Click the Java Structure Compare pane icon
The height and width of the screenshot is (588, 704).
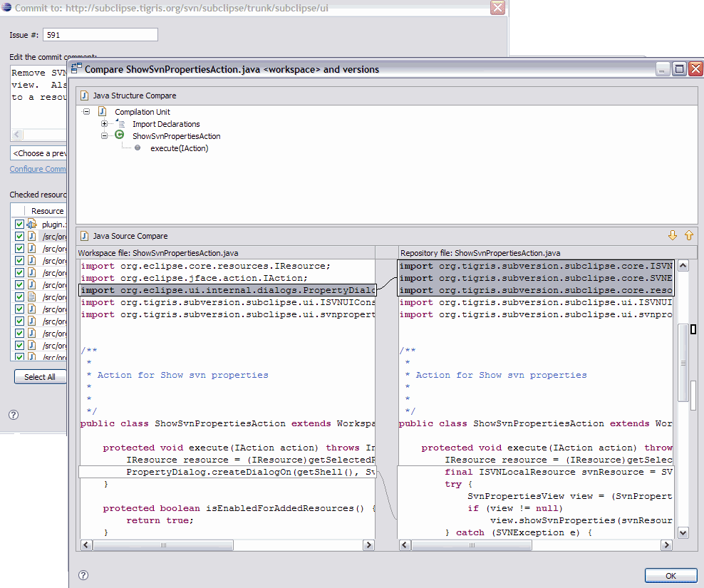(x=84, y=96)
